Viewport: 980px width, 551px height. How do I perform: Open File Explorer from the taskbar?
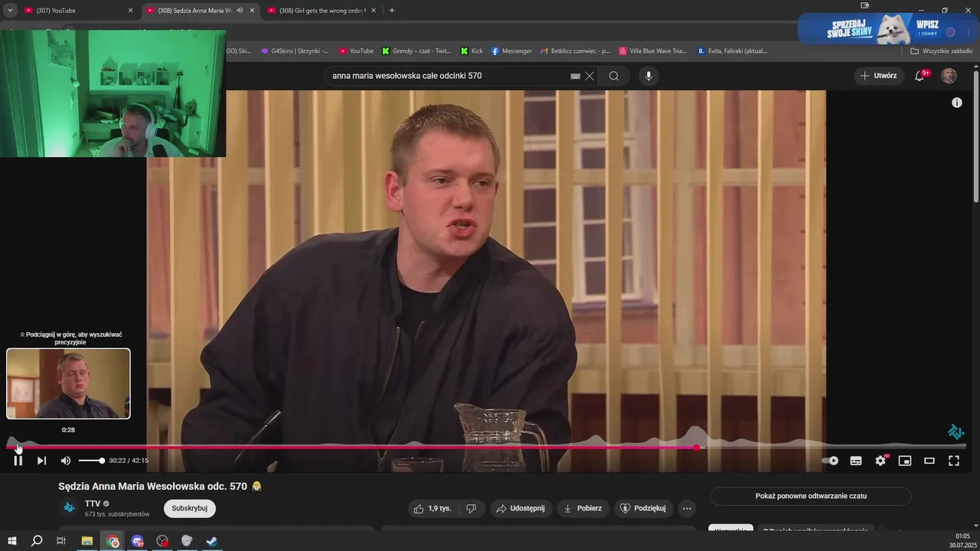(x=87, y=541)
